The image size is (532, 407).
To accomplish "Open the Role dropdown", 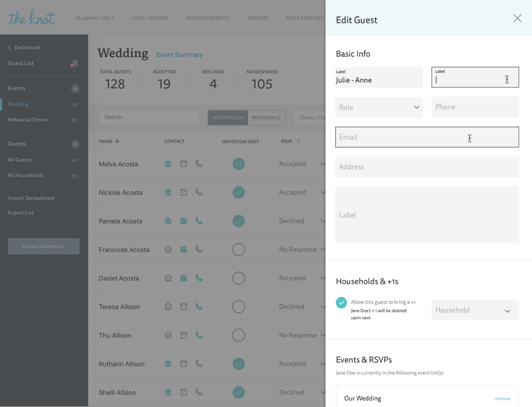I will [379, 107].
